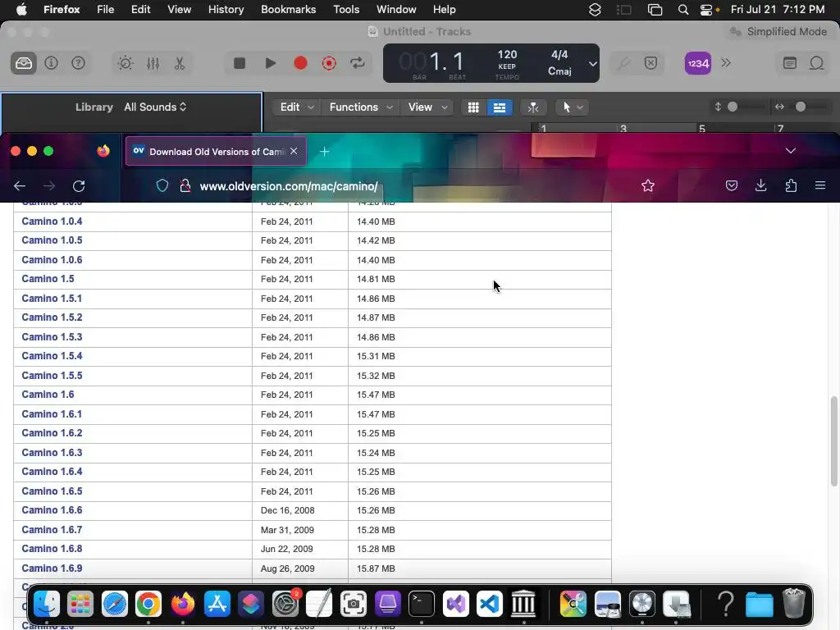The image size is (840, 630).
Task: Reload the oldversion.com page
Action: click(79, 186)
